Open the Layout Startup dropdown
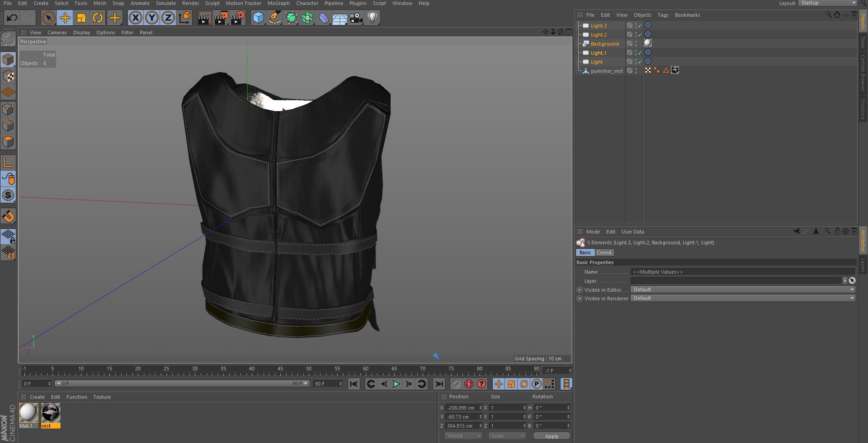This screenshot has height=443, width=868. (x=828, y=3)
